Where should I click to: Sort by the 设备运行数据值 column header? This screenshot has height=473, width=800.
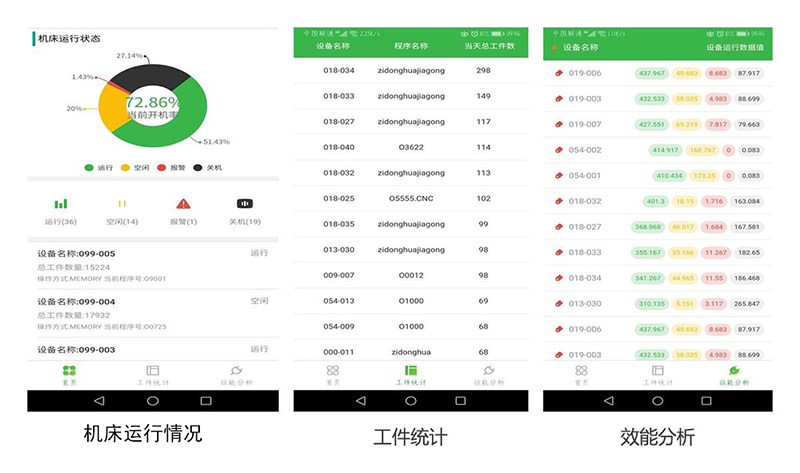point(735,47)
